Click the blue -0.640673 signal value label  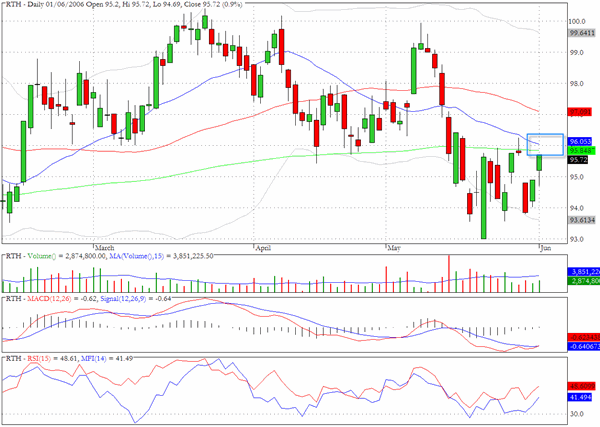[x=584, y=347]
